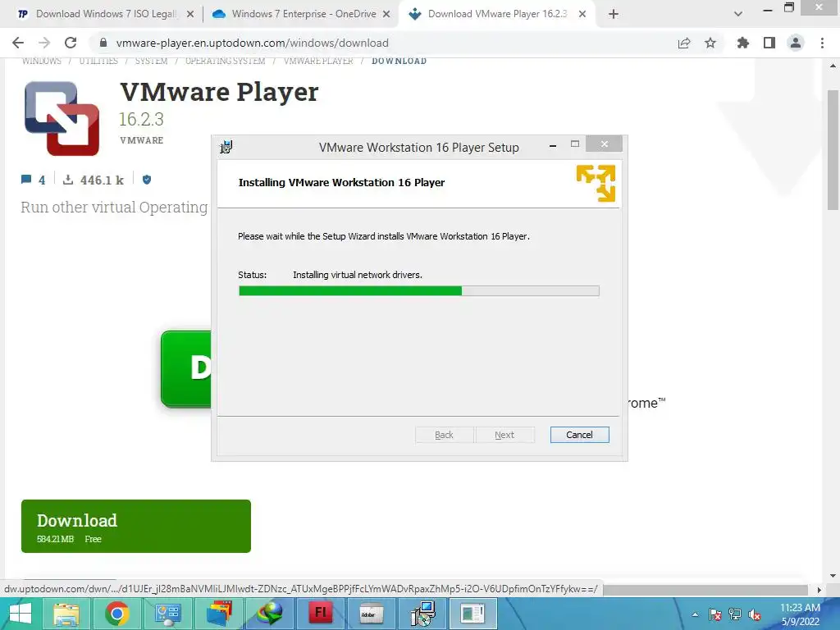This screenshot has height=630, width=840.
Task: Click the disabled Next button in setup
Action: point(504,435)
